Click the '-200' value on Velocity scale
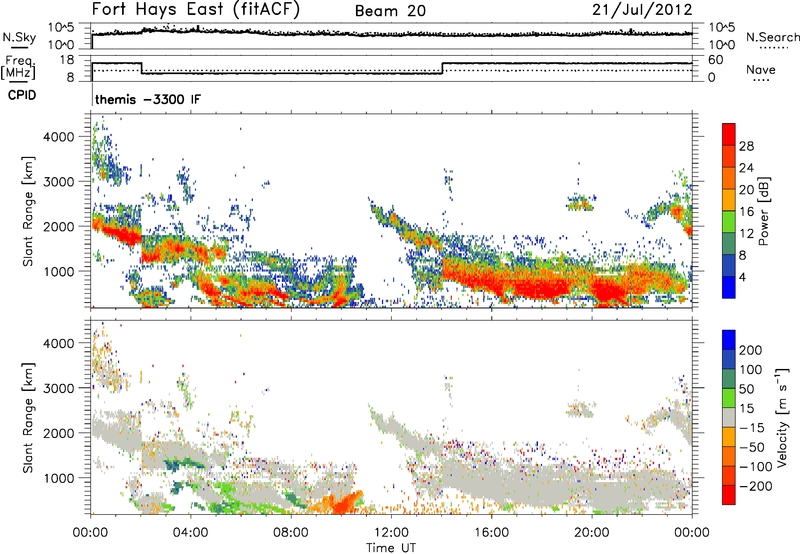This screenshot has height=554, width=800. tap(754, 486)
